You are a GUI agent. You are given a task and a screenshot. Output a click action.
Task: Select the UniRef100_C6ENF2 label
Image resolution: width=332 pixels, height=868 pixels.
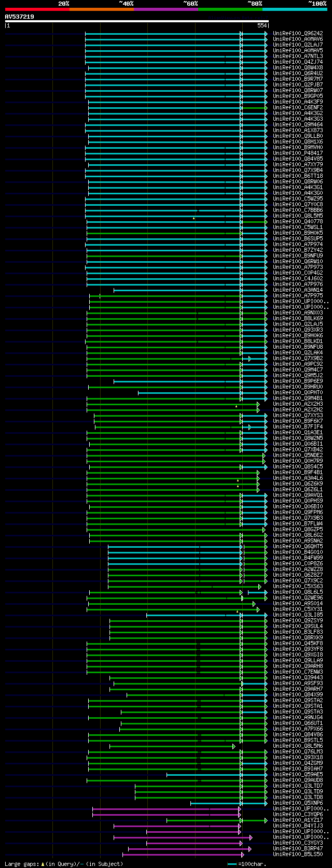tap(298, 108)
